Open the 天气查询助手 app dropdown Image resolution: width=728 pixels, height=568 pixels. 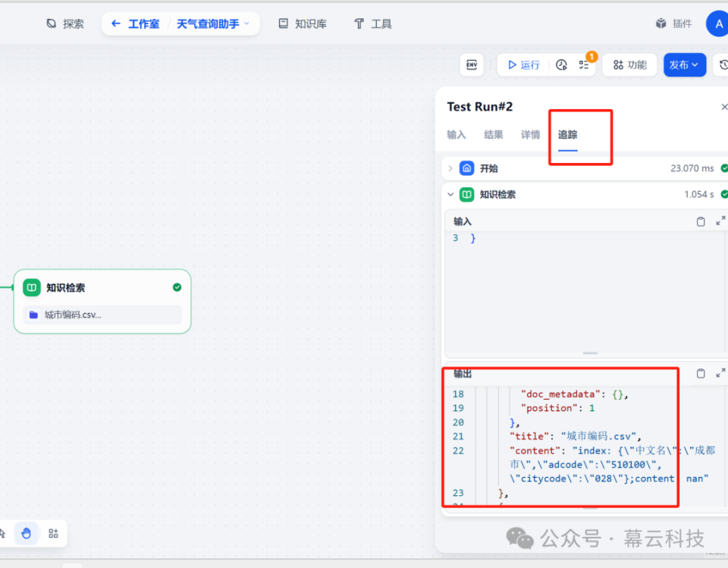(212, 24)
